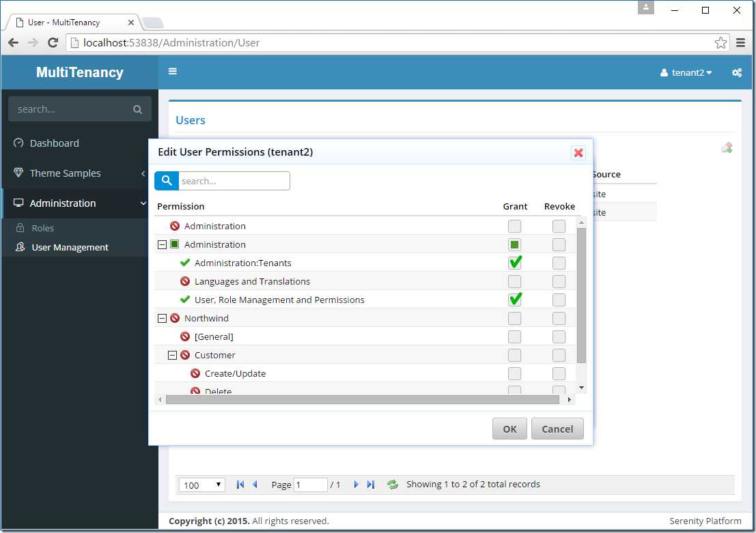The image size is (756, 533).
Task: Toggle the sidebar hamburger menu icon
Action: (x=173, y=72)
